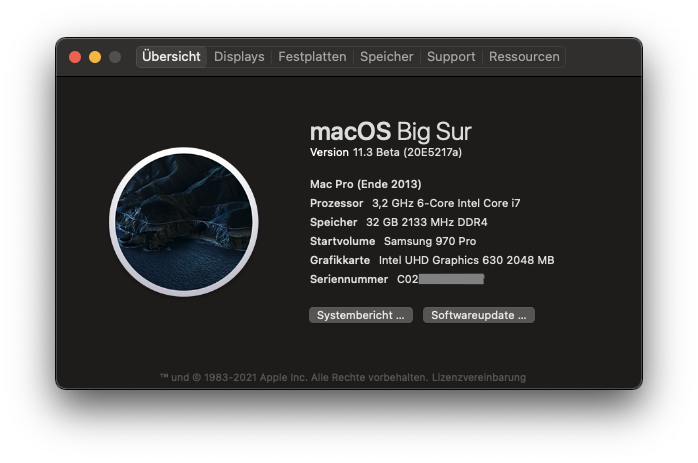Click the Grafikkarte value Intel UHD Graphics 630
Screen dimensions: 698x463
467,260
